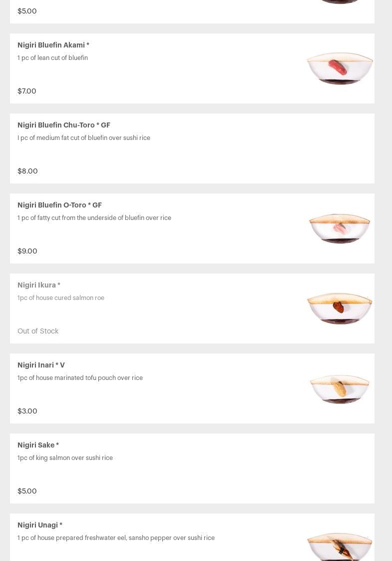The width and height of the screenshot is (392, 561).
Task: Click the Nigiri Ikura item name
Action: (x=39, y=285)
